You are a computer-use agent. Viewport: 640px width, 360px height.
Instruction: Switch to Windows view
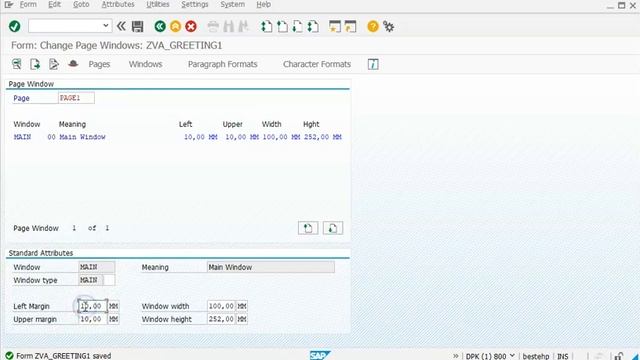tap(145, 64)
